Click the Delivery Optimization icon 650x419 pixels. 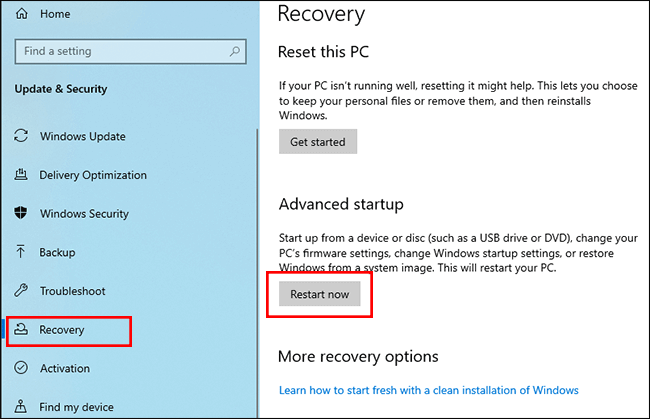coord(20,175)
